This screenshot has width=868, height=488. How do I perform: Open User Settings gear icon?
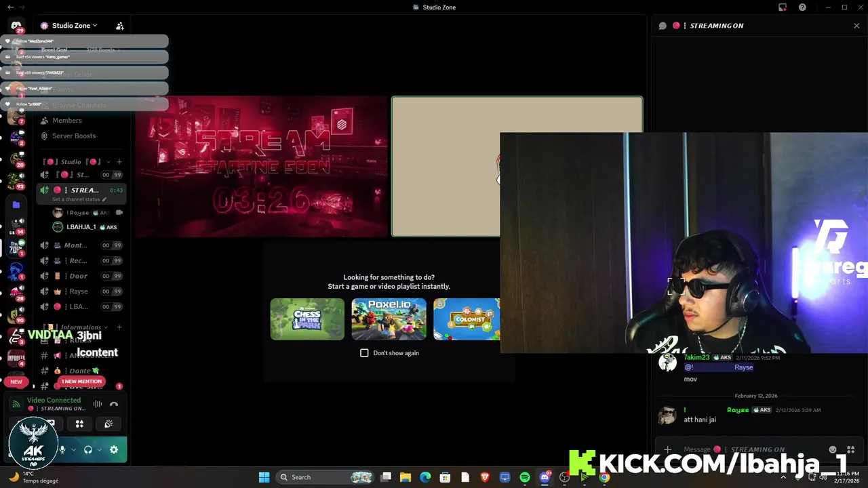(114, 449)
